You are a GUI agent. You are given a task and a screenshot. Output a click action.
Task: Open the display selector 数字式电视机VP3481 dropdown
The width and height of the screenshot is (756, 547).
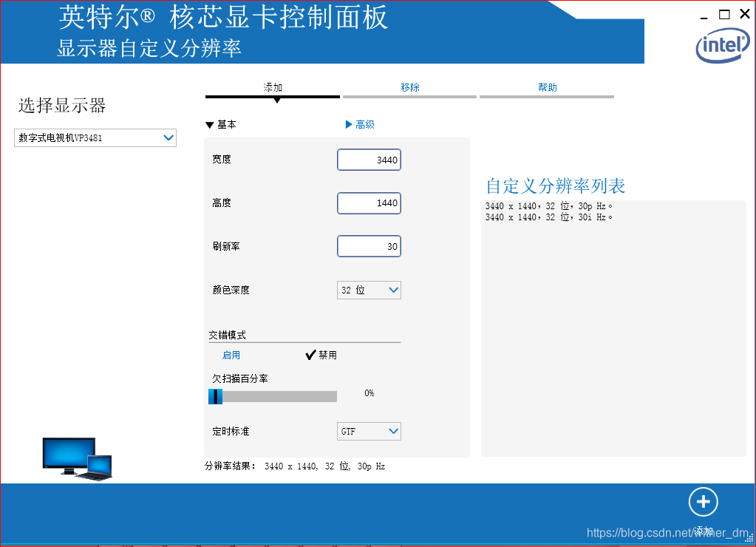pyautogui.click(x=95, y=138)
